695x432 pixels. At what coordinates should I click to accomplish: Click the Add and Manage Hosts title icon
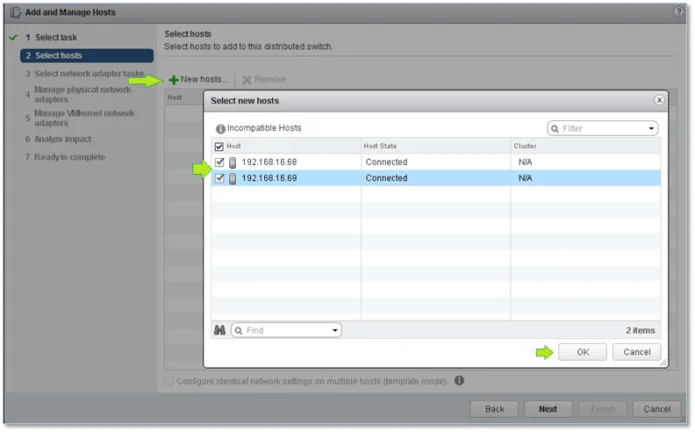(16, 12)
